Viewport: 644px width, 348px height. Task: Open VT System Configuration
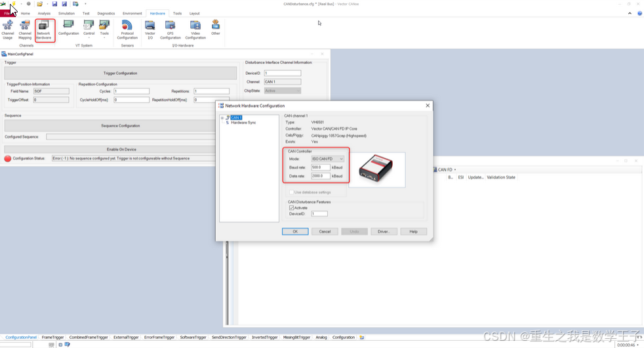click(68, 28)
